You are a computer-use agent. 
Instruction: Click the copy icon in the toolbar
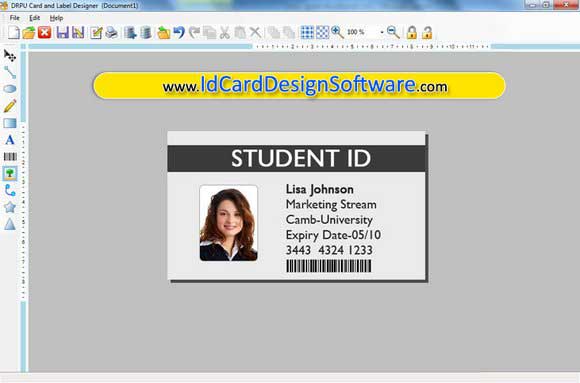(x=209, y=33)
